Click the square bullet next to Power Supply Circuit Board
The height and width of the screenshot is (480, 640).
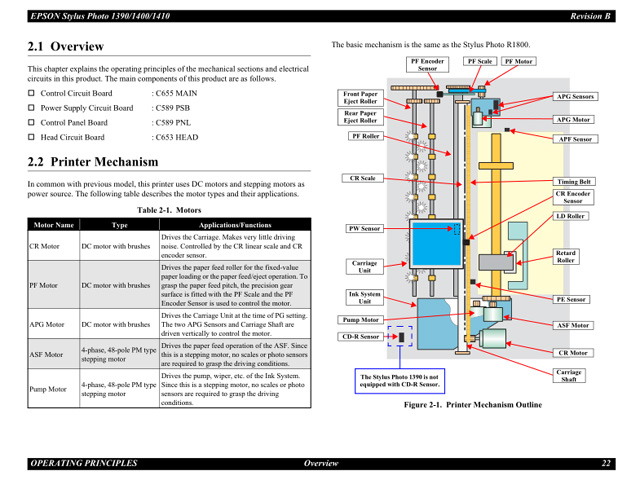(31, 107)
